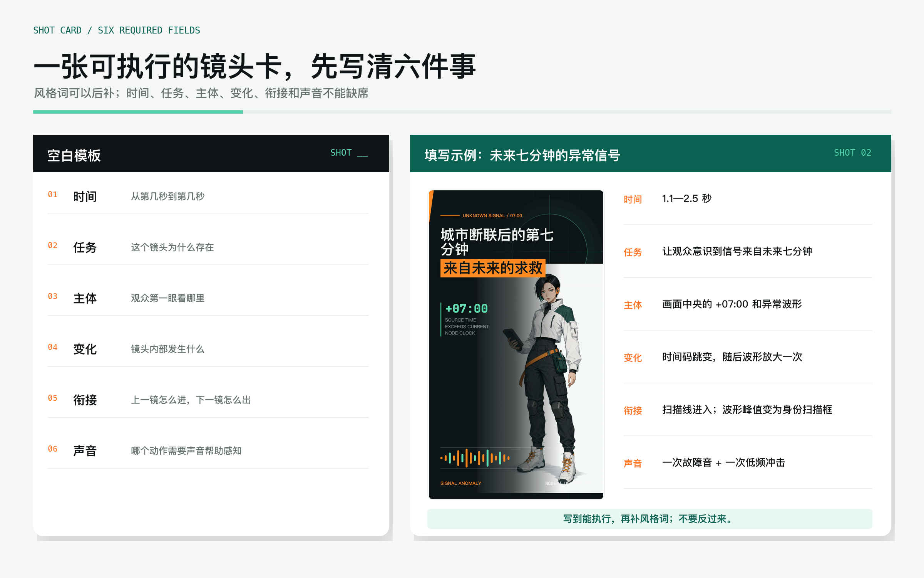Click the value '时间码跳变，随后波形放大一次'

[732, 357]
